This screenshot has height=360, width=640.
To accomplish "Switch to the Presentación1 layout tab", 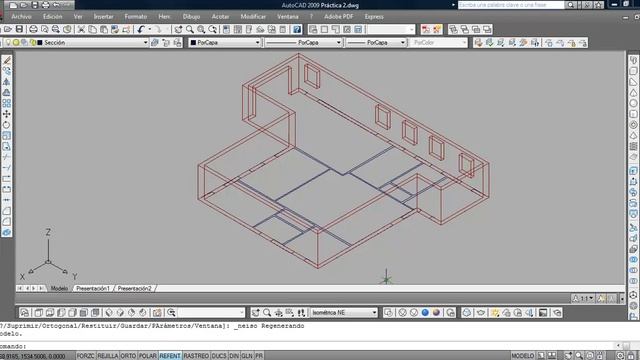I will pyautogui.click(x=93, y=289).
